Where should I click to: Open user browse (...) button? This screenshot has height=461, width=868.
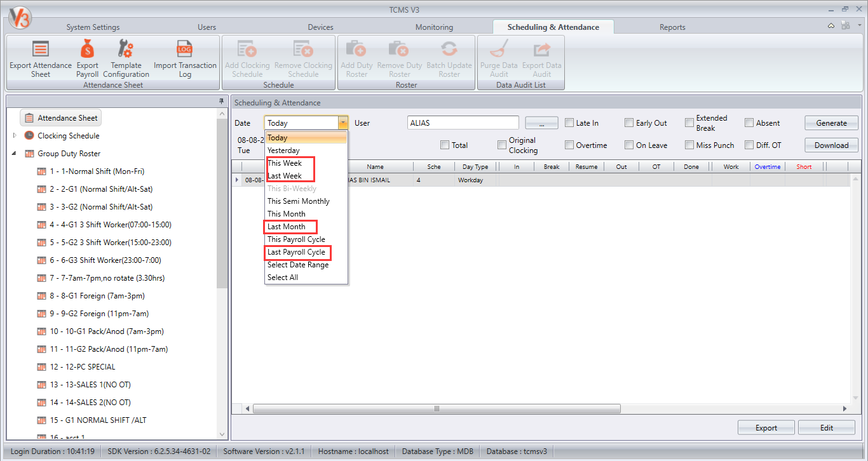click(541, 123)
